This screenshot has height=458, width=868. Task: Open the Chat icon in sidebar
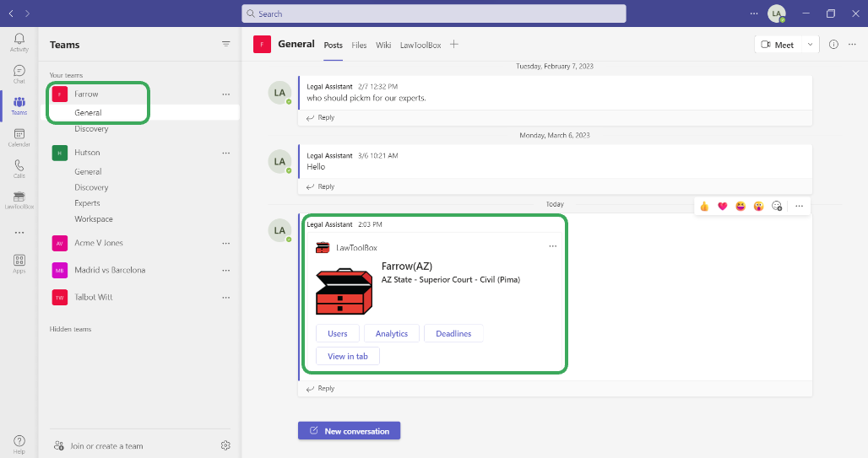[x=19, y=74]
